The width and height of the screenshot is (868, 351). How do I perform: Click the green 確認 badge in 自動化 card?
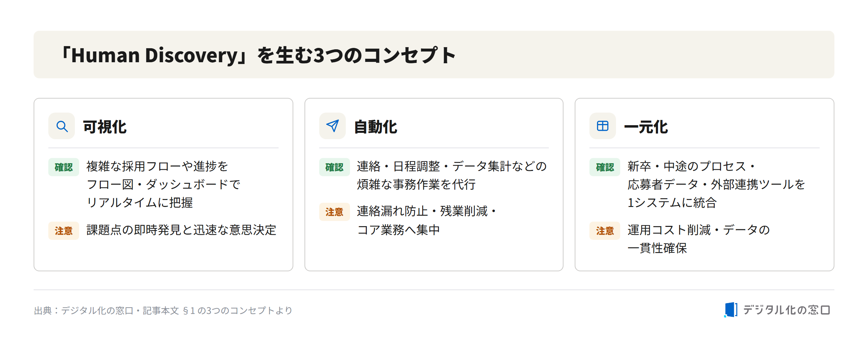(334, 167)
